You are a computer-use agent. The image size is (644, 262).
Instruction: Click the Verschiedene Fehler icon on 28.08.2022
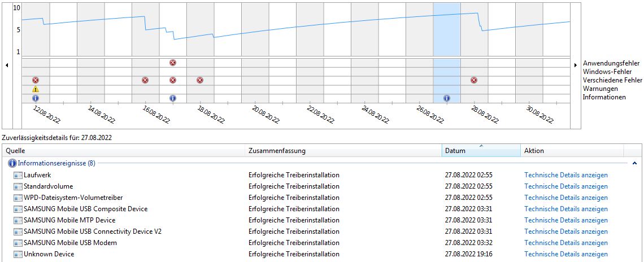[x=474, y=80]
